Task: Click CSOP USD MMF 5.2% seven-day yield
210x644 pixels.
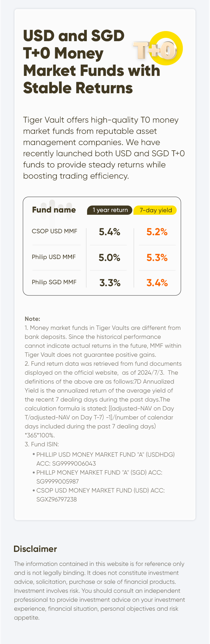Action: 157,232
